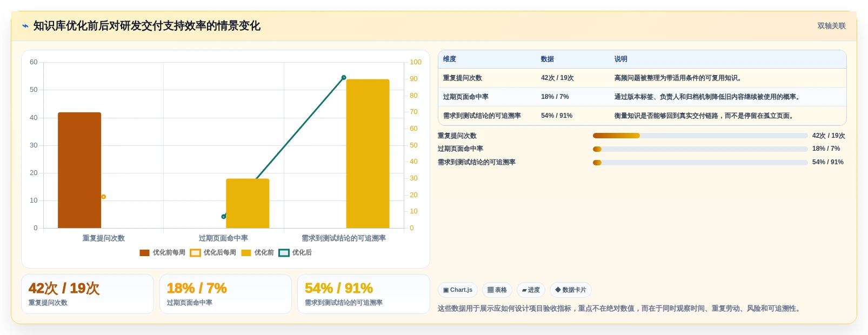Select the 重复提问次数 table row cell
This screenshot has width=868, height=335.
click(463, 78)
